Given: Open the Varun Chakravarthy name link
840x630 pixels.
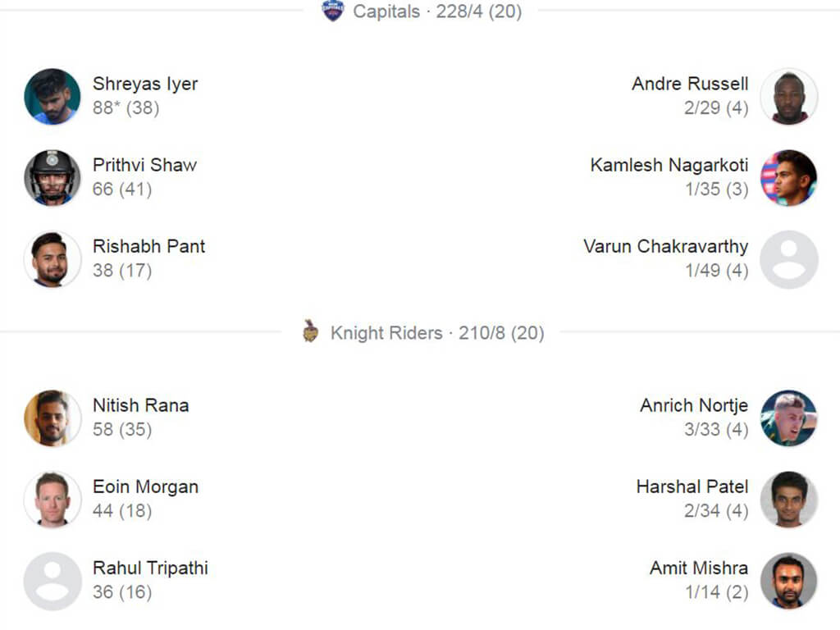Looking at the screenshot, I should pos(666,246).
